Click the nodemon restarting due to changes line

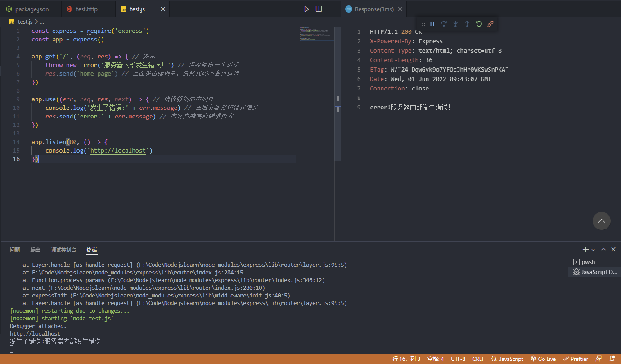point(70,310)
